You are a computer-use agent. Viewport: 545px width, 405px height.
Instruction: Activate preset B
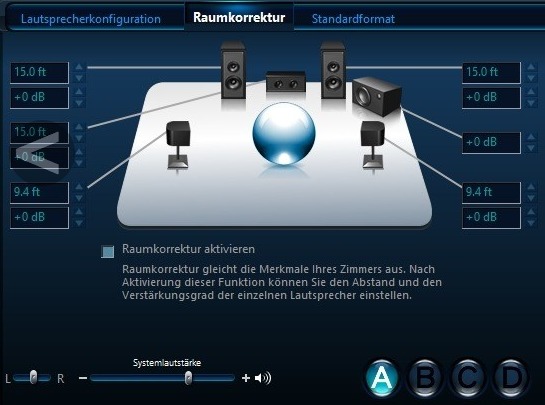click(425, 378)
